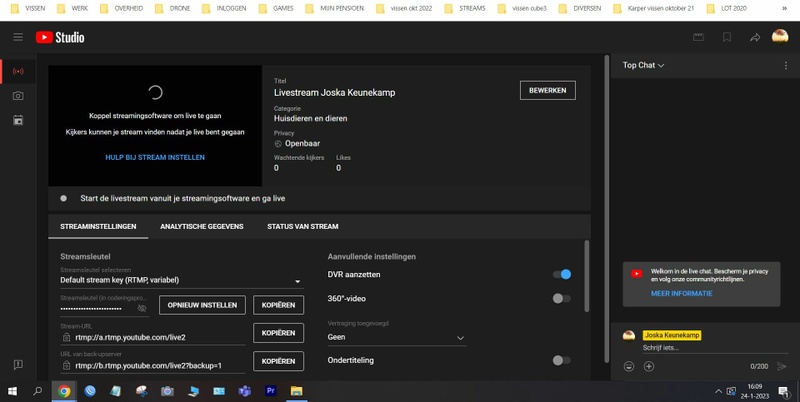Click the plus icon in chat input
This screenshot has height=402, width=800.
click(649, 366)
